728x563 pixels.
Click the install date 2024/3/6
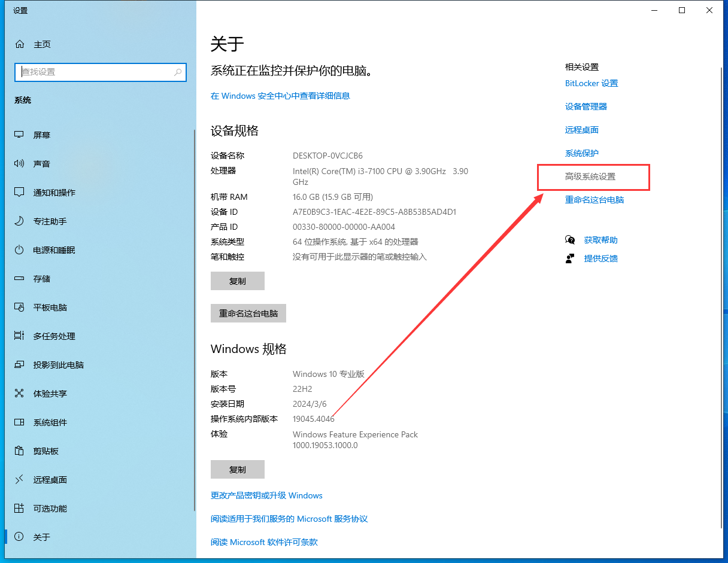coord(310,404)
